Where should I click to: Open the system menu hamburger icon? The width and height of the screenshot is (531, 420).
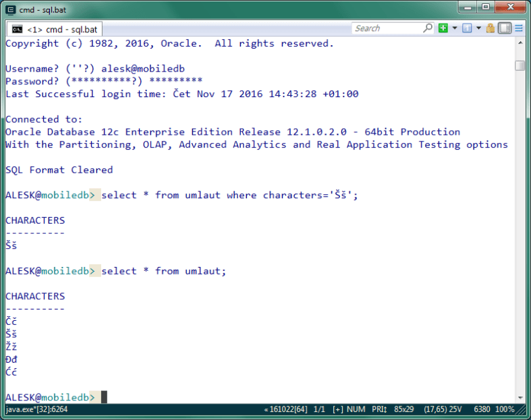(519, 28)
